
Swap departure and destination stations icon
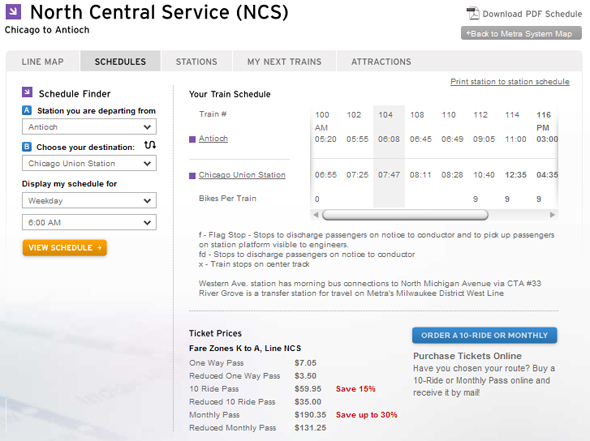[150, 145]
